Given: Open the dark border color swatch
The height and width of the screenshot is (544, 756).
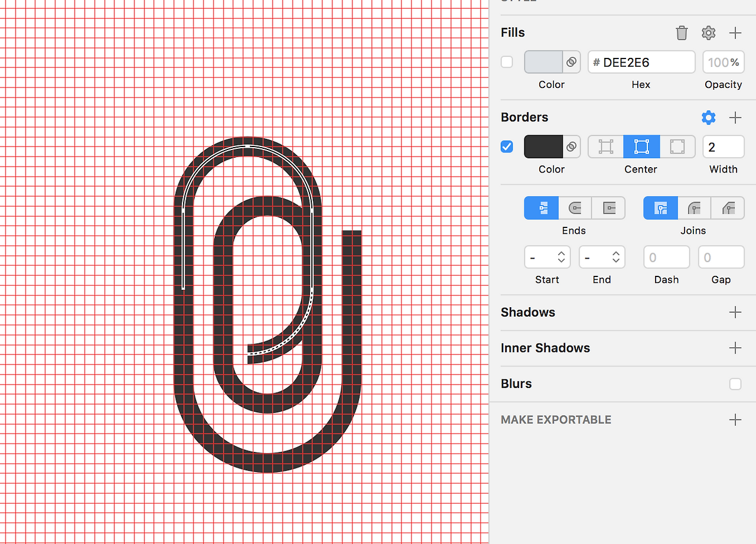Looking at the screenshot, I should 543,146.
